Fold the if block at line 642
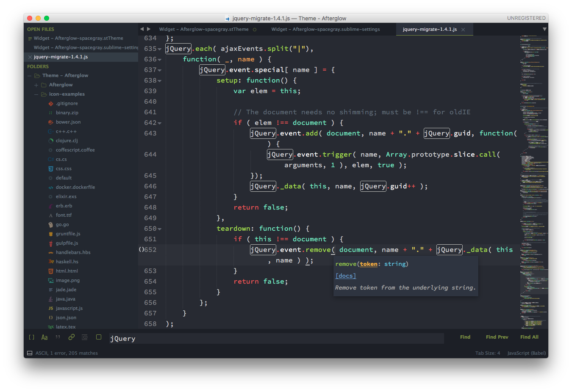Image resolution: width=572 pixels, height=392 pixels. pos(160,123)
